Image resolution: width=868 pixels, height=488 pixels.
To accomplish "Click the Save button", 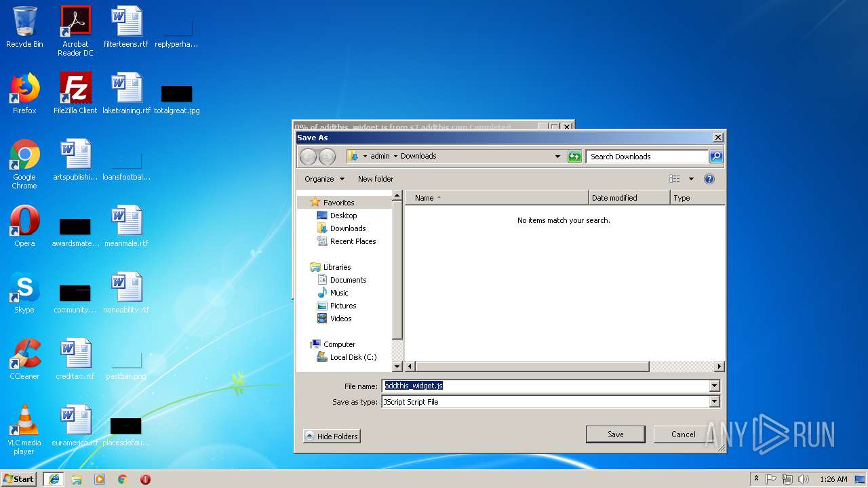I will pyautogui.click(x=615, y=434).
